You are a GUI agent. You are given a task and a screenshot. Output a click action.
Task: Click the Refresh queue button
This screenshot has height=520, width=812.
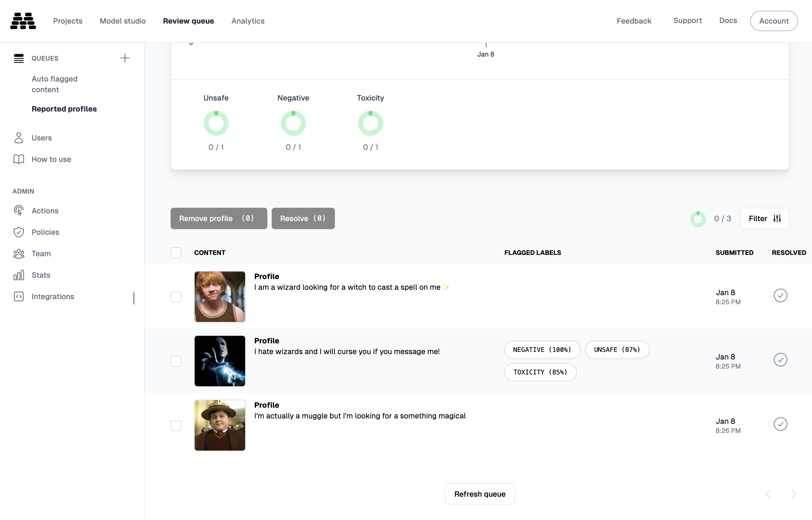point(480,494)
